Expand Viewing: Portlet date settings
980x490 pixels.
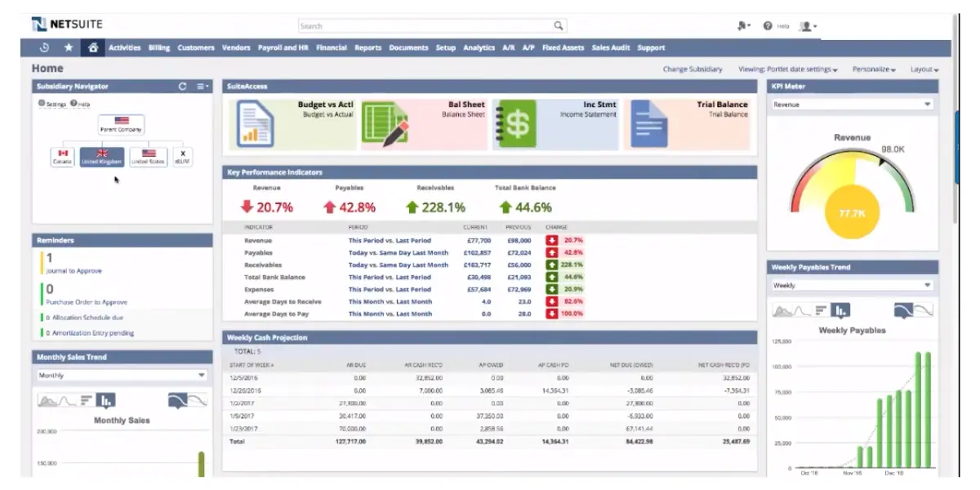[x=787, y=69]
